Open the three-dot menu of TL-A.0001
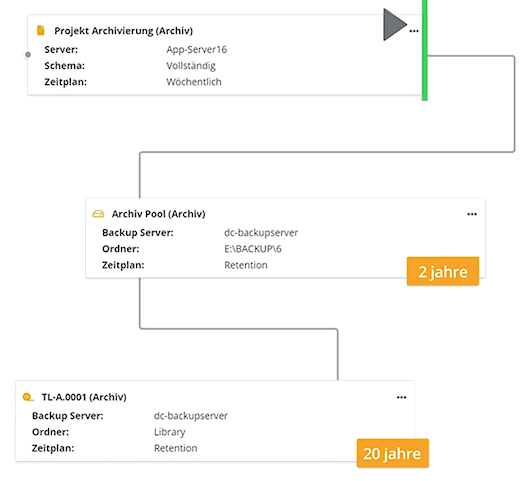The image size is (528, 481). [401, 397]
